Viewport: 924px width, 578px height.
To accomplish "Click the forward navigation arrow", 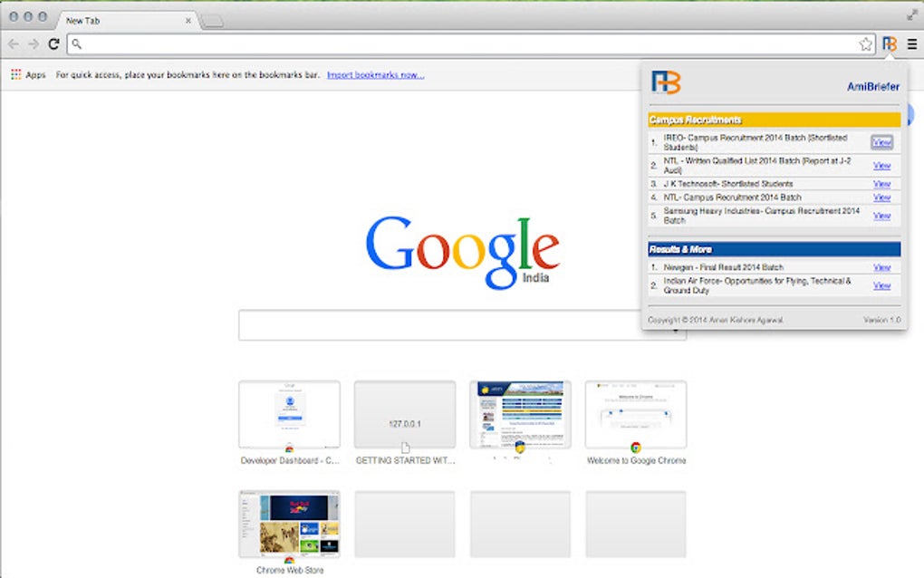I will coord(34,43).
